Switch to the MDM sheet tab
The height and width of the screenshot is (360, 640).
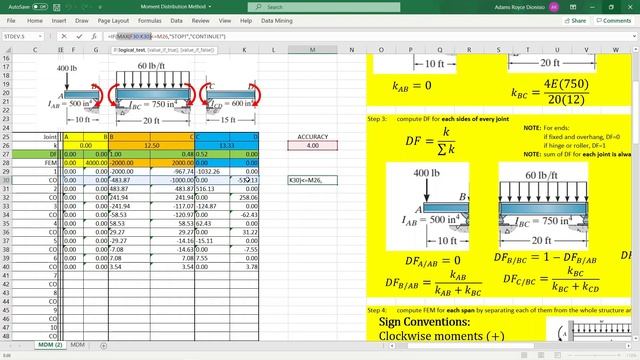pyautogui.click(x=78, y=345)
